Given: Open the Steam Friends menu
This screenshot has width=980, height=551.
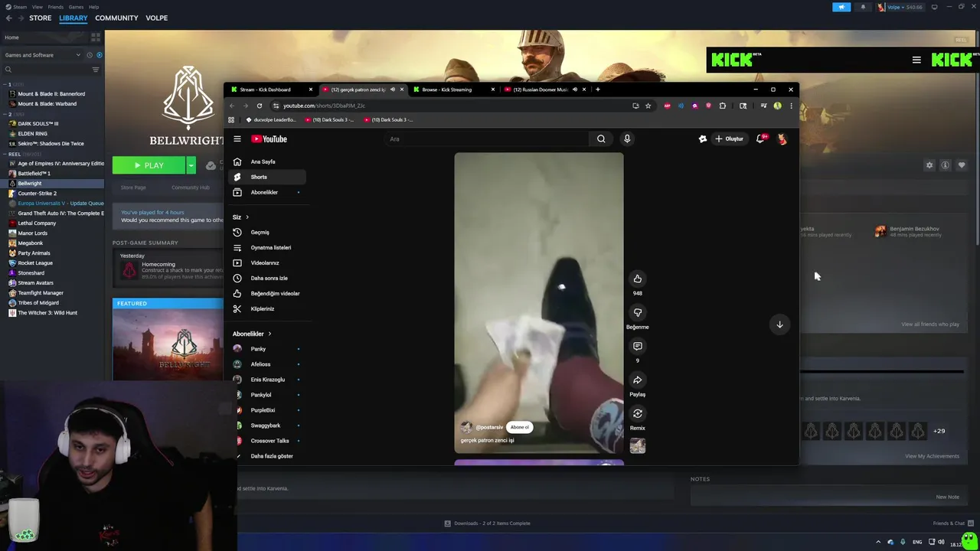Looking at the screenshot, I should 55,7.
